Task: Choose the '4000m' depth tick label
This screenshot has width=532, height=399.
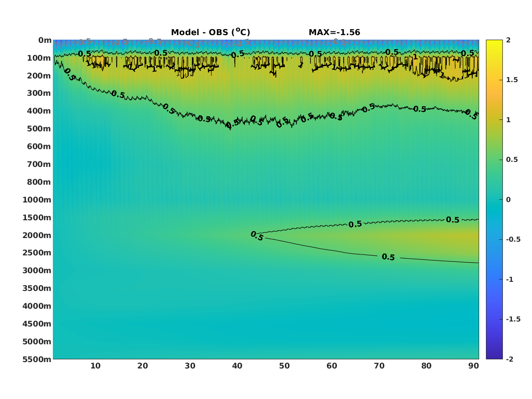Action: tap(37, 306)
